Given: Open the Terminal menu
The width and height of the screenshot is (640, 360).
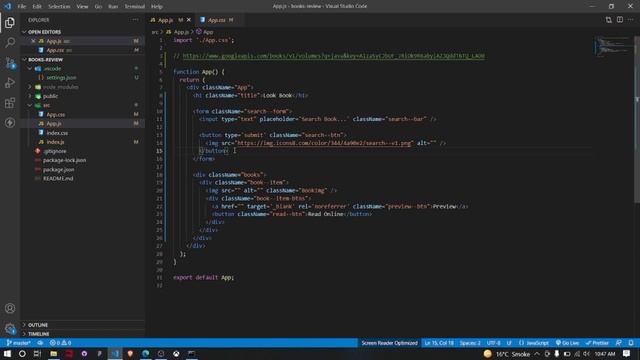Looking at the screenshot, I should coord(134,7).
